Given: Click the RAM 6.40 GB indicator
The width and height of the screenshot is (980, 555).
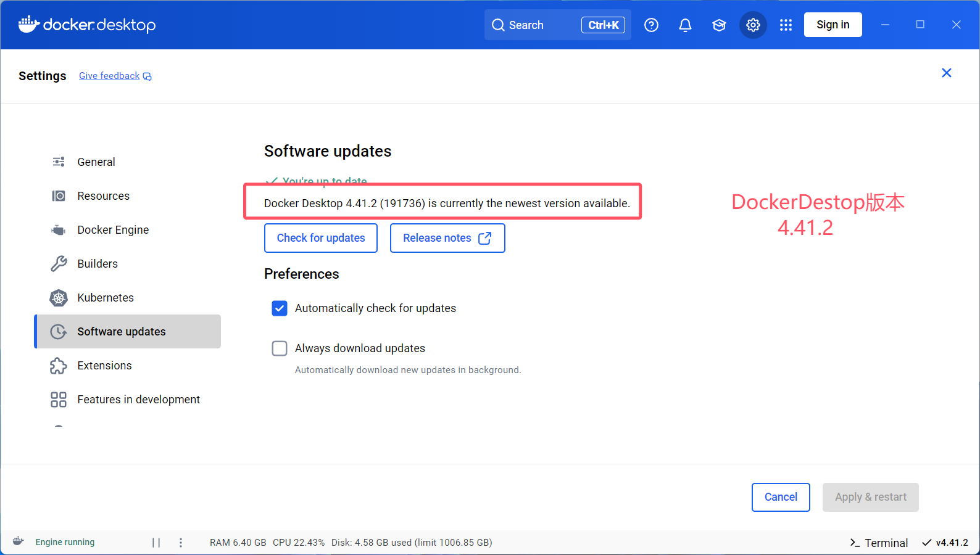Looking at the screenshot, I should pyautogui.click(x=238, y=543).
